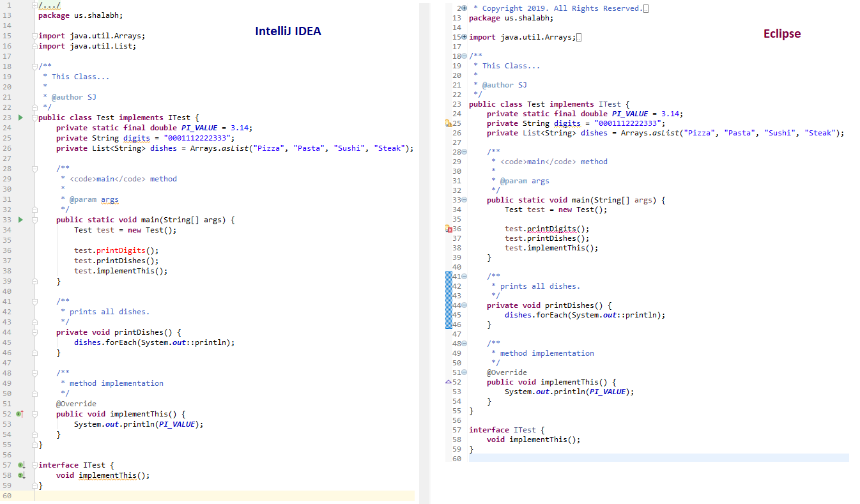The image size is (860, 504).
Task: Click folded-region box after Eclipse copyright comment
Action: 647,8
